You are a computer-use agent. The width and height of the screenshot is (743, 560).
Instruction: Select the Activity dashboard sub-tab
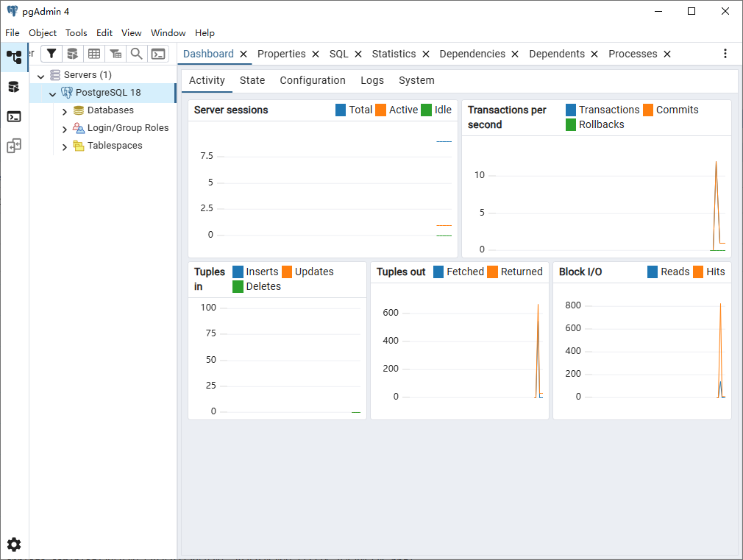tap(207, 81)
